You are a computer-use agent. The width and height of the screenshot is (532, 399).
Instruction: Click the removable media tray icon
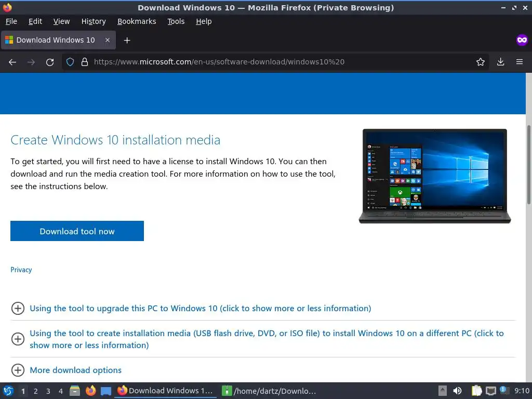coord(443,391)
